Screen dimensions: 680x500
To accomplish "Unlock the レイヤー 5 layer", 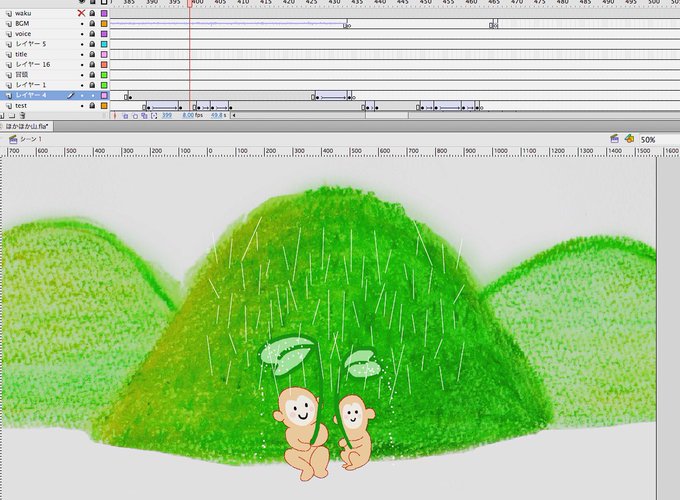I will tap(92, 44).
